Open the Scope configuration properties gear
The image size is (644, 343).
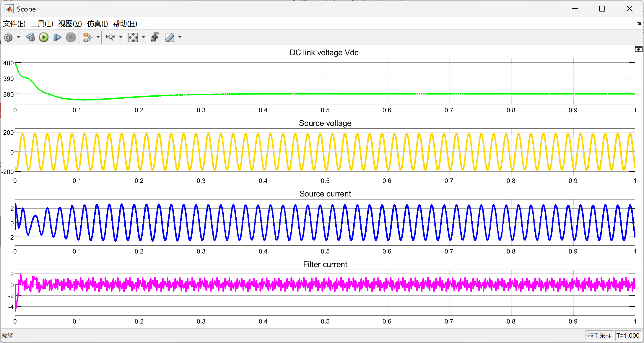coord(8,38)
